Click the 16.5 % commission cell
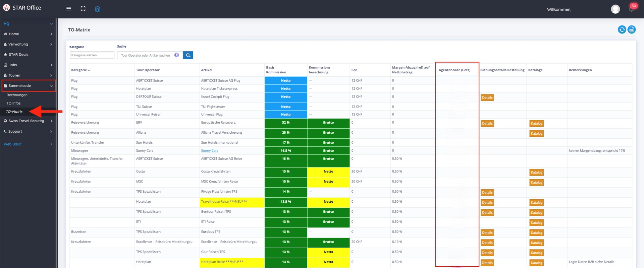The height and width of the screenshot is (268, 644). [x=286, y=151]
